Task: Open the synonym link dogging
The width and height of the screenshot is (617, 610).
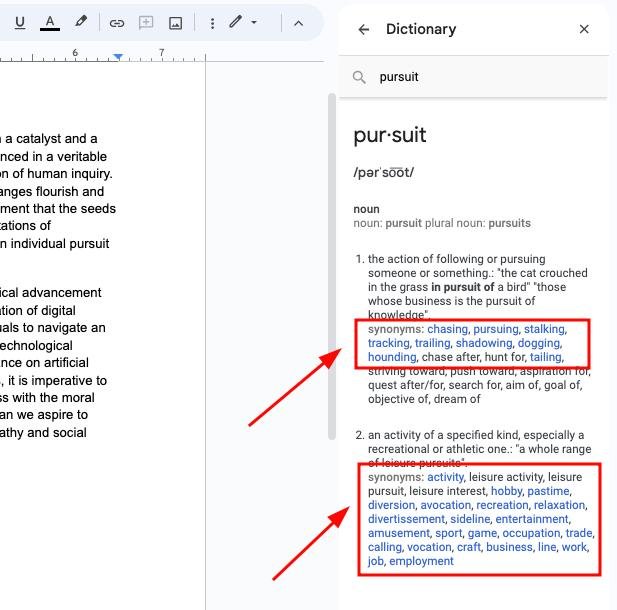Action: [539, 343]
